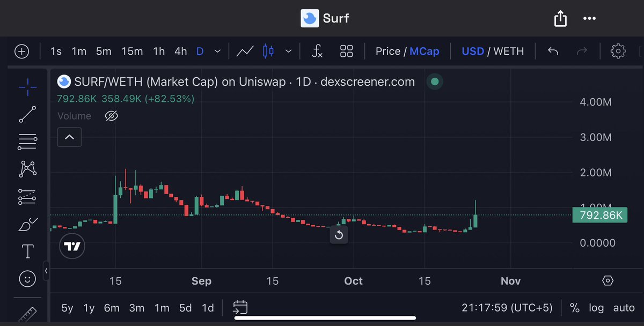This screenshot has height=326, width=644.
Task: Click the TradingView logo on chart
Action: 72,246
